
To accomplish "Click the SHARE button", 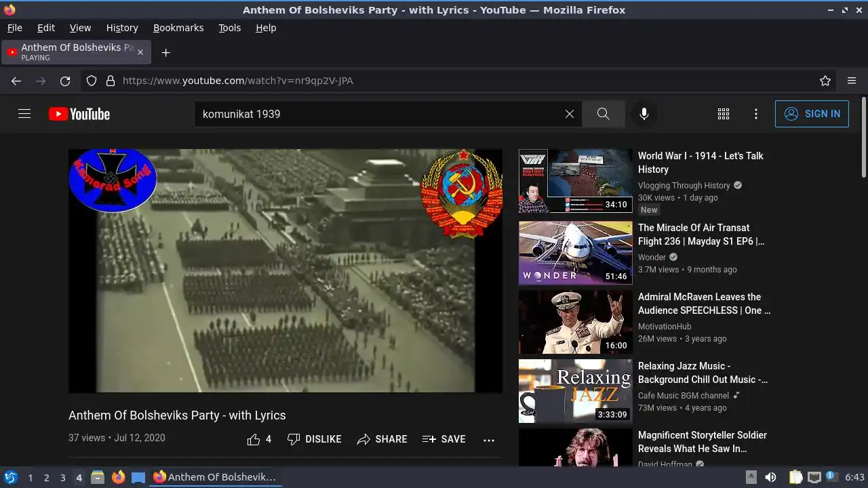I will coord(382,439).
